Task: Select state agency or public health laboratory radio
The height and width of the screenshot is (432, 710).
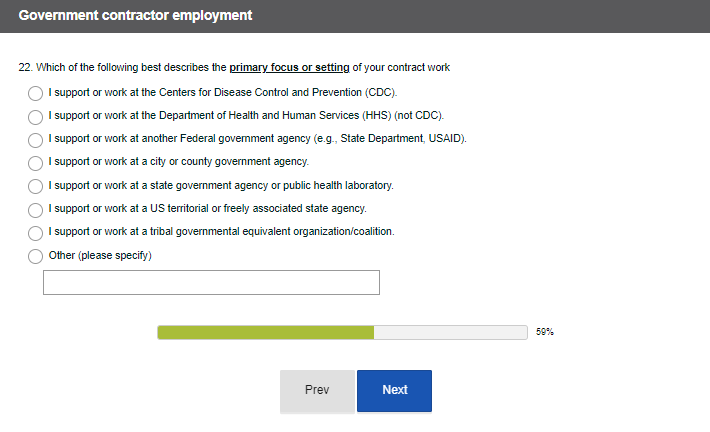Action: (36, 186)
